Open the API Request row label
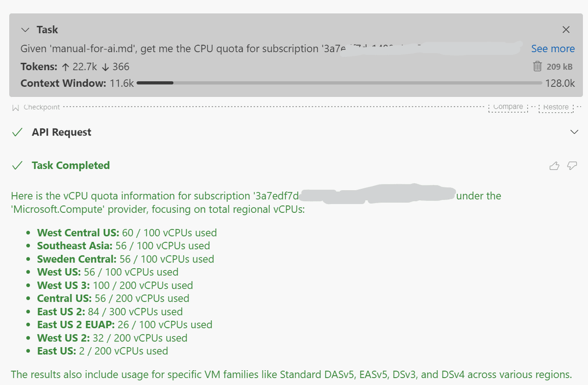Image resolution: width=588 pixels, height=385 pixels. click(x=62, y=132)
